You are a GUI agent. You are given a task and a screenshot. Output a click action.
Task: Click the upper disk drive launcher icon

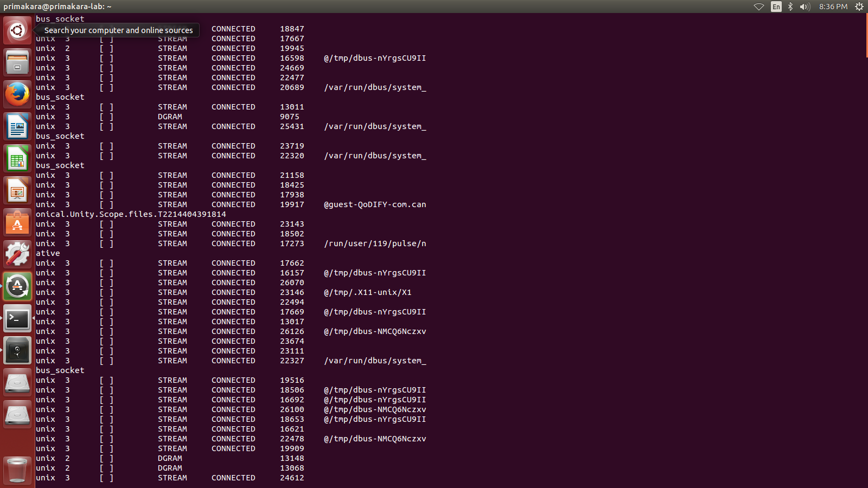tap(17, 382)
